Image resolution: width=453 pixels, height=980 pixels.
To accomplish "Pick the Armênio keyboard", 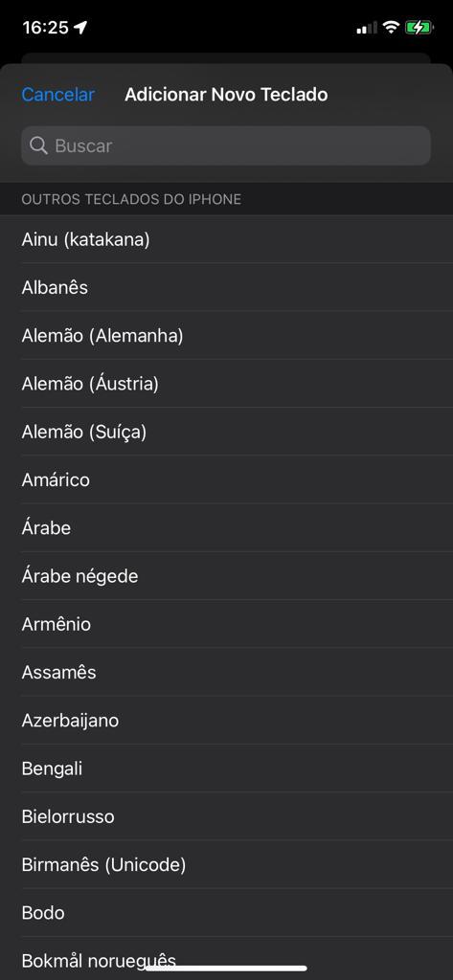I will [226, 624].
